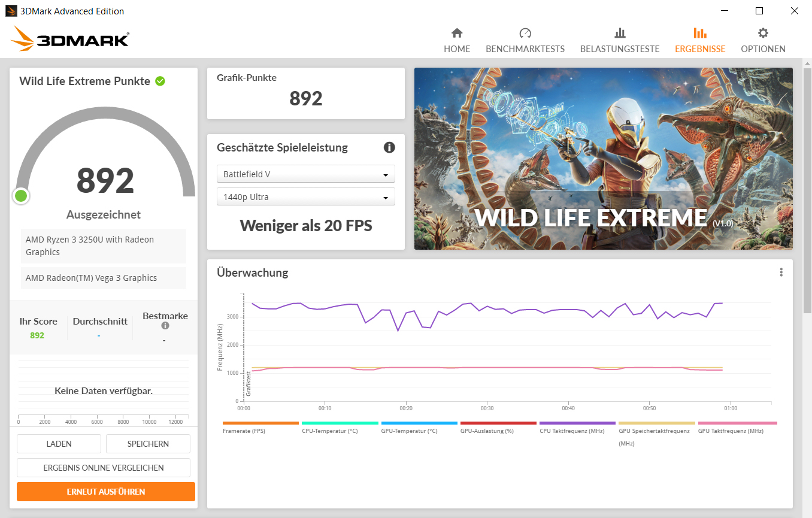Viewport: 812px width, 518px height.
Task: Click the Durchschnitt value dash
Action: (x=99, y=336)
